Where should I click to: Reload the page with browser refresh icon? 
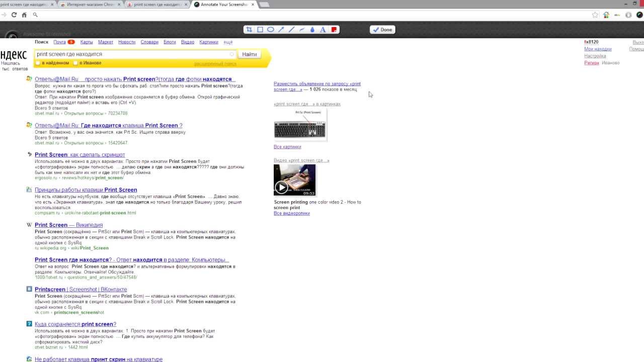pos(14,15)
